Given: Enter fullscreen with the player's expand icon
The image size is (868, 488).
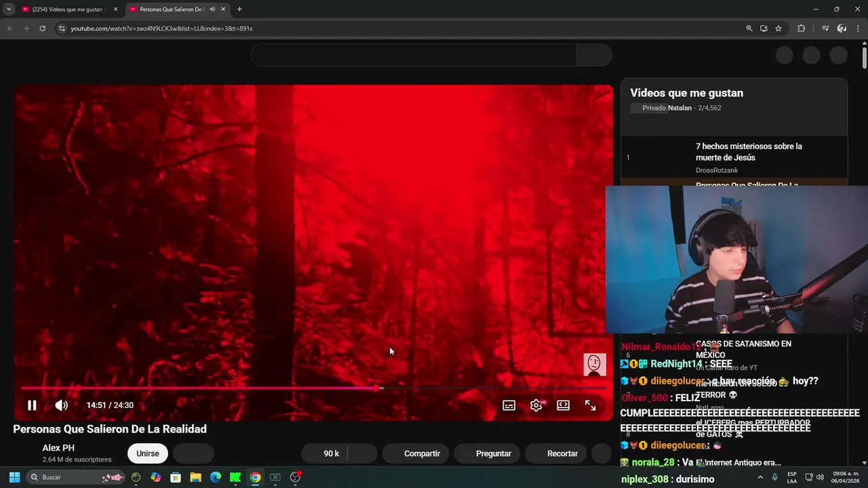Looking at the screenshot, I should [x=590, y=405].
